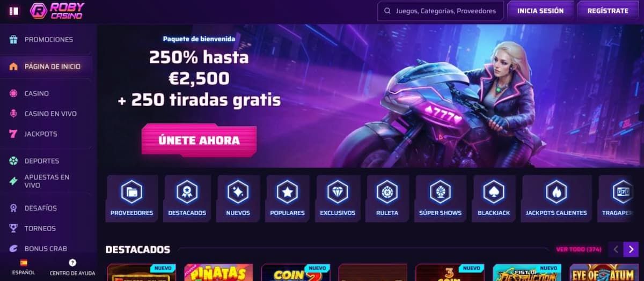Open the Exclusivos diamond icon
Viewport: 644px width, 281px height.
coord(338,192)
